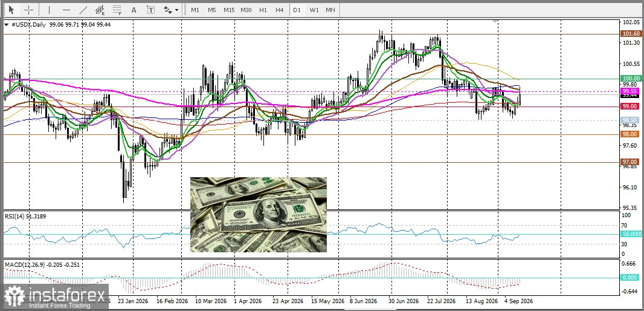Pick the Vertical Line drawing tool
644x311 pixels.
[50, 10]
